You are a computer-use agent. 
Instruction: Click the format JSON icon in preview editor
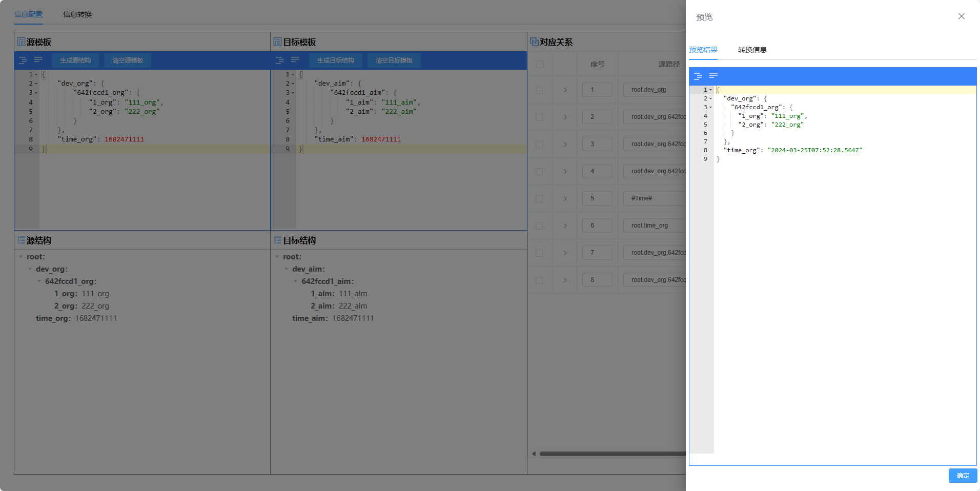click(698, 76)
